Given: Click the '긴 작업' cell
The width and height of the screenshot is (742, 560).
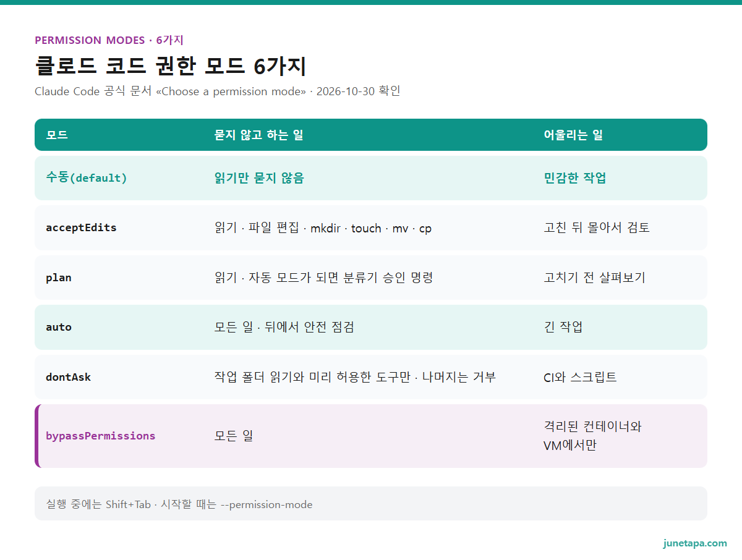Looking at the screenshot, I should point(563,327).
